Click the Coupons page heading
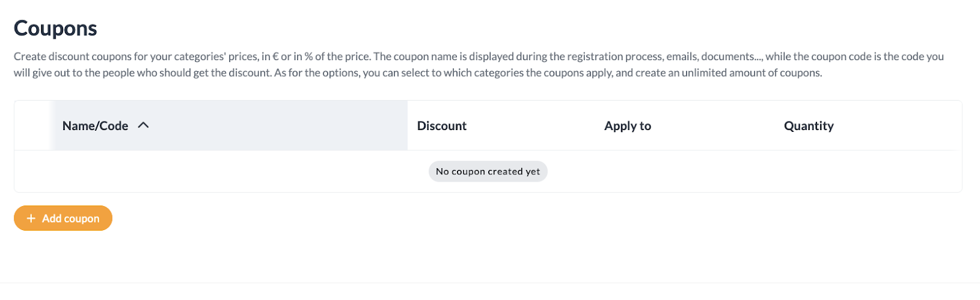The width and height of the screenshot is (980, 300). [55, 28]
